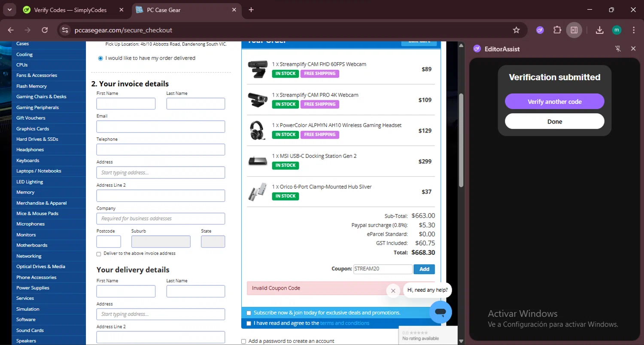
Task: Check 'Deliver to the above invoice address'
Action: (99, 254)
